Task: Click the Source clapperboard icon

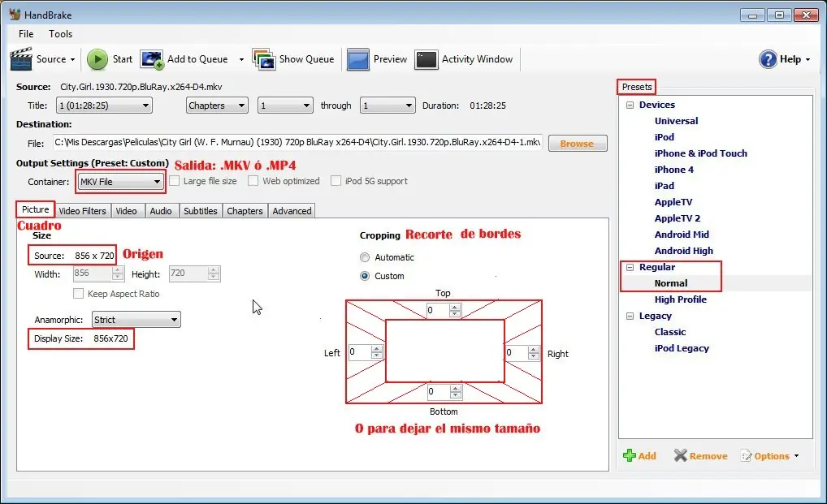Action: pos(21,59)
